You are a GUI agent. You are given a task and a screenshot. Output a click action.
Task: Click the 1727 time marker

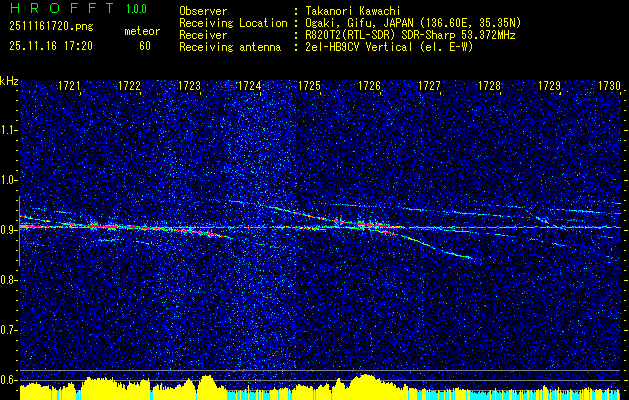(x=429, y=85)
